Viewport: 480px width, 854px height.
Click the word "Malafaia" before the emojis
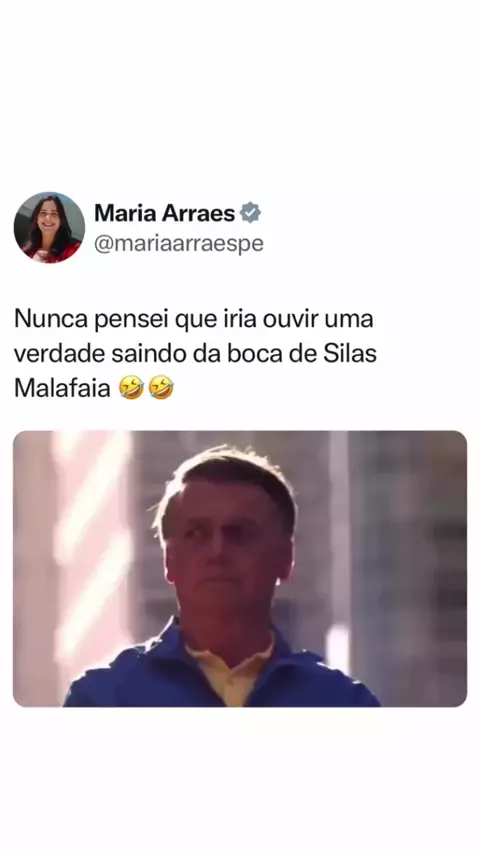[x=62, y=389]
